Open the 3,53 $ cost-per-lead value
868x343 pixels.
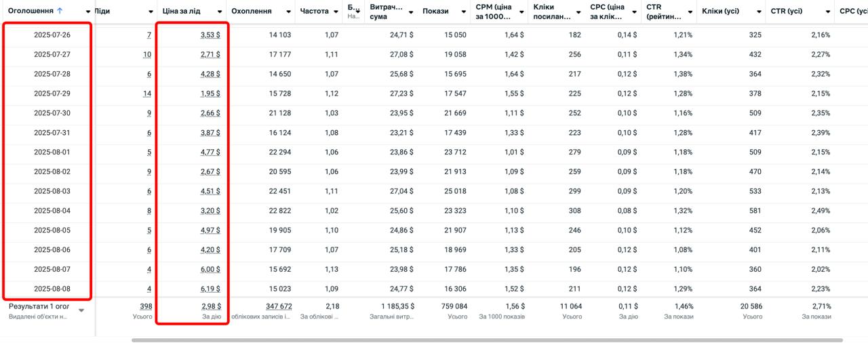pyautogui.click(x=210, y=35)
